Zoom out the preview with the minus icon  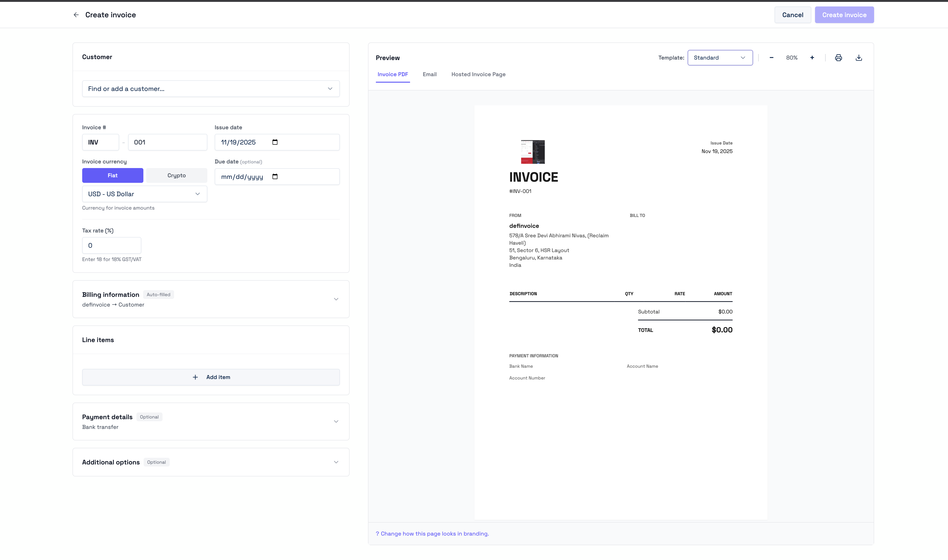pyautogui.click(x=771, y=57)
